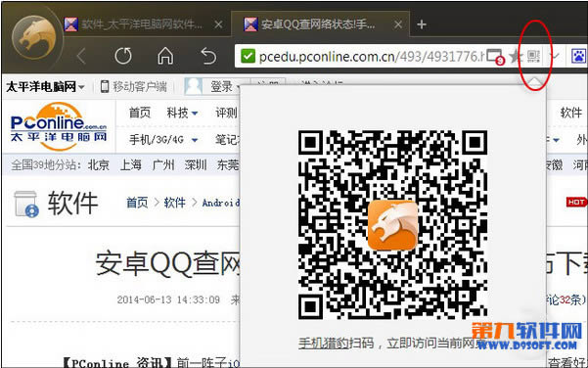This screenshot has height=368, width=588.
Task: Click the QR code image in popup
Action: (x=392, y=225)
